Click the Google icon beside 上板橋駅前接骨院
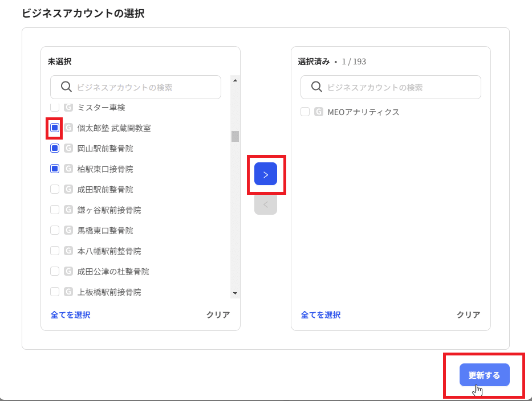 click(x=68, y=292)
